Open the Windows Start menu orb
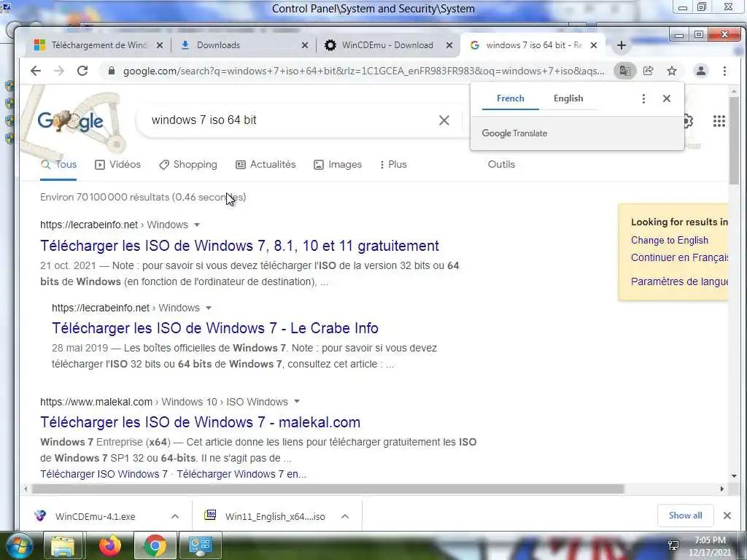Screen dimensions: 747x560 tap(19, 545)
